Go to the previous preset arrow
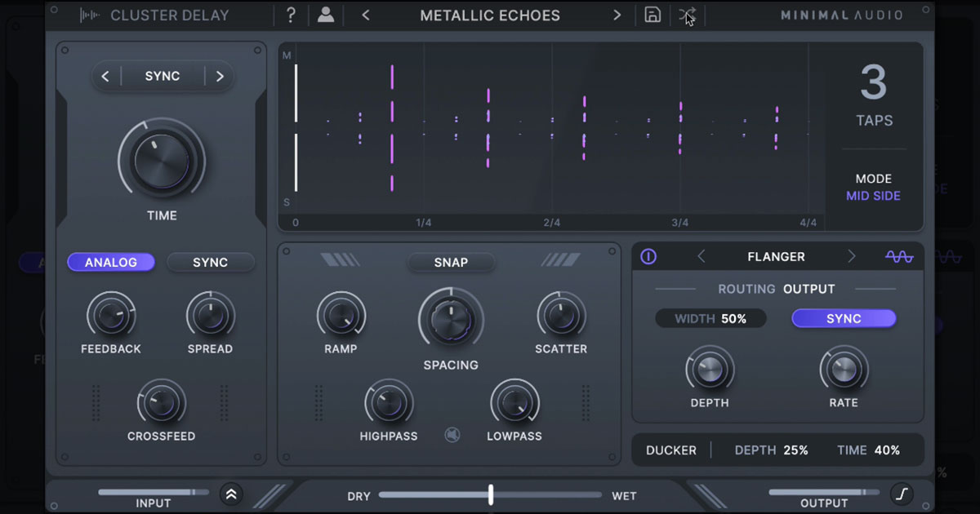The image size is (980, 514). [x=366, y=15]
